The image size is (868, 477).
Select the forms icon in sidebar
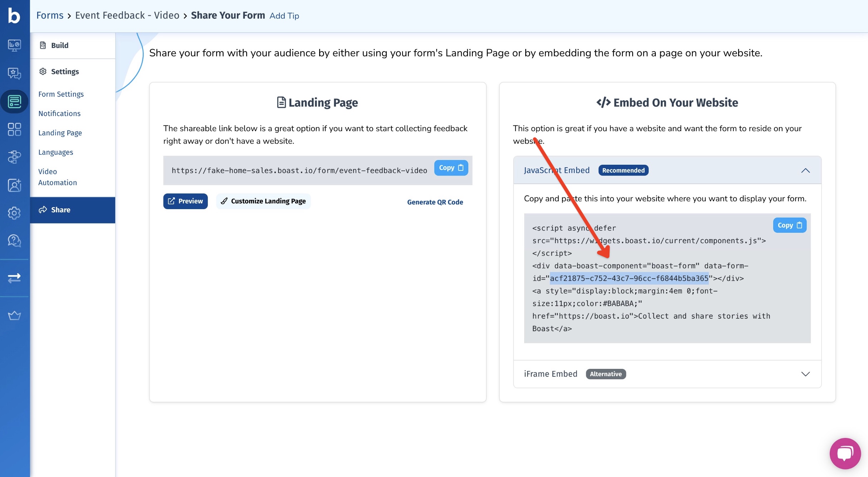(14, 102)
